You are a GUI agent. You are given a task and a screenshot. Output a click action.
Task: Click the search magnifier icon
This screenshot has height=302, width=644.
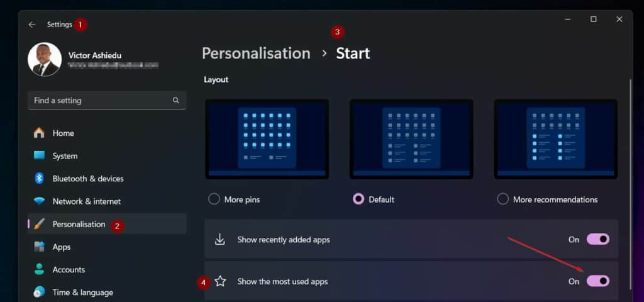[176, 100]
